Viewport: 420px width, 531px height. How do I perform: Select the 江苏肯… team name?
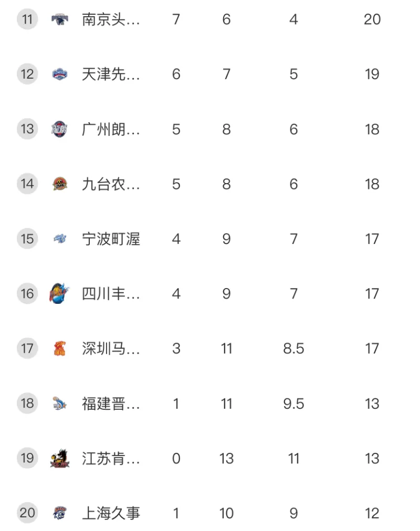tap(111, 459)
